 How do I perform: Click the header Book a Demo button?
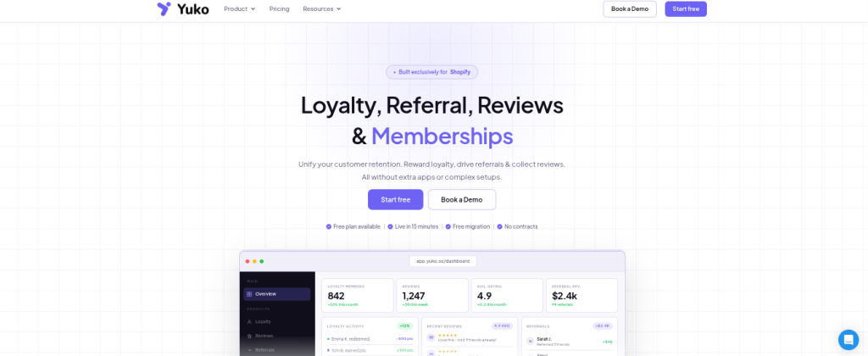point(630,8)
